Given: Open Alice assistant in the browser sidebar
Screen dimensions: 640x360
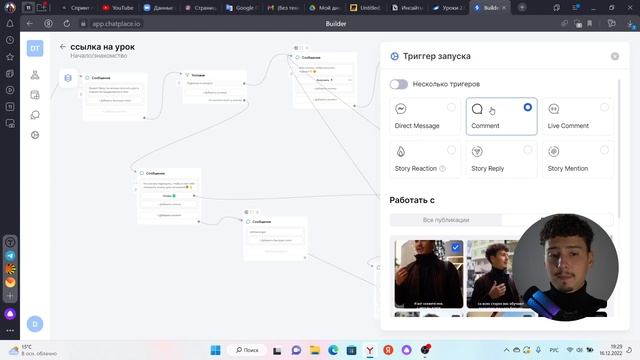Looking at the screenshot, I should 10,313.
